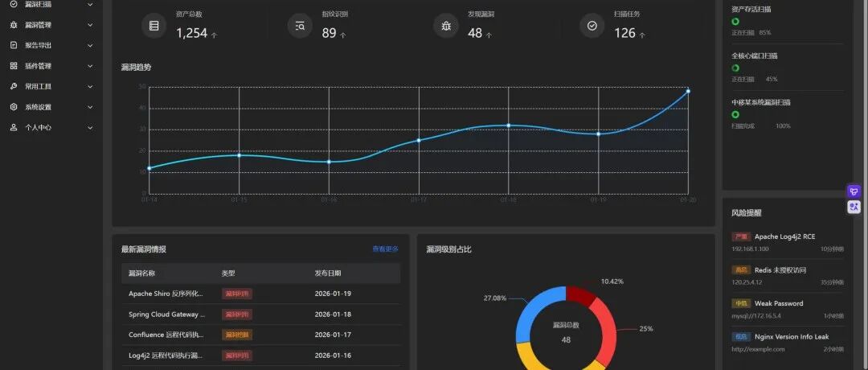Image resolution: width=868 pixels, height=370 pixels.
Task: Click the orange tag on Confluence row
Action: tap(237, 335)
